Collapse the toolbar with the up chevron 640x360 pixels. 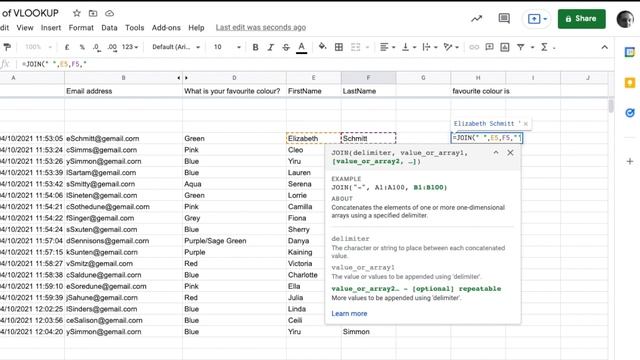604,47
